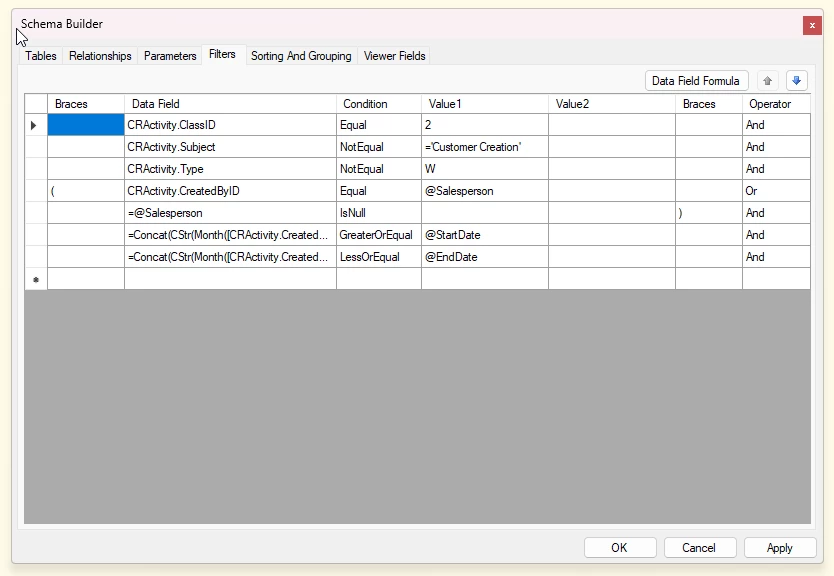Click Equal condition in ClassID row
Viewport: 834px width, 576px height.
[379, 125]
